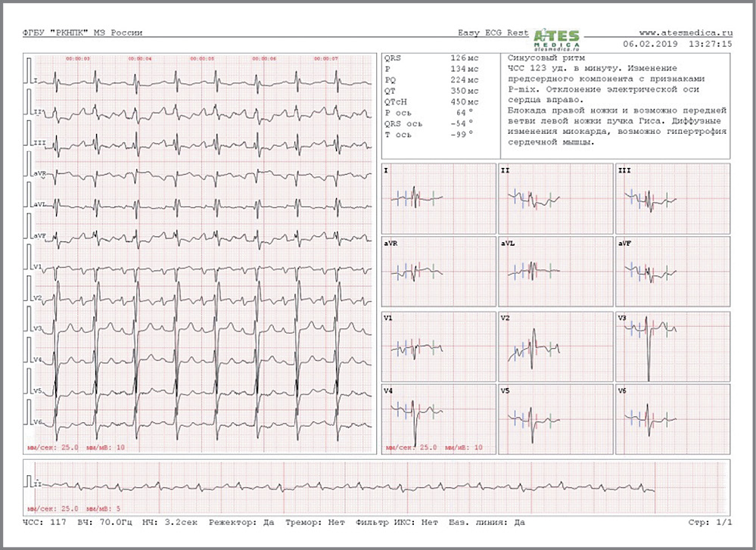756x550 pixels.
Task: Select the 00:00:05 time marker
Action: 202,59
